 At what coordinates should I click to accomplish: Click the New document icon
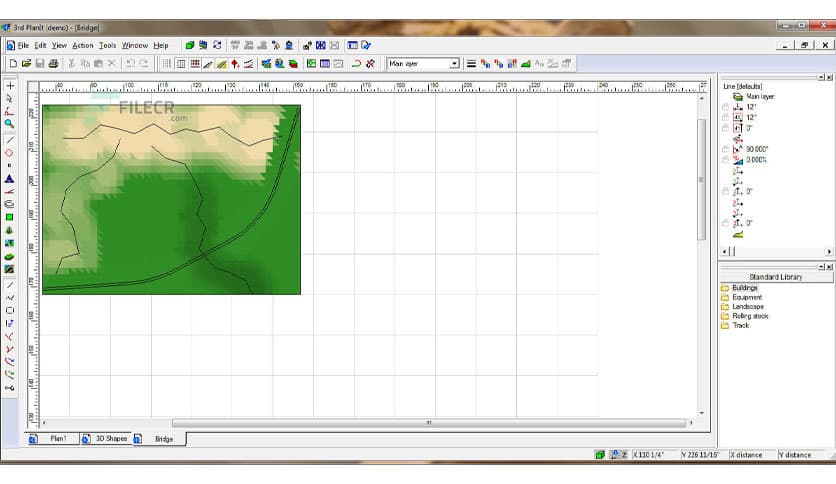point(13,63)
